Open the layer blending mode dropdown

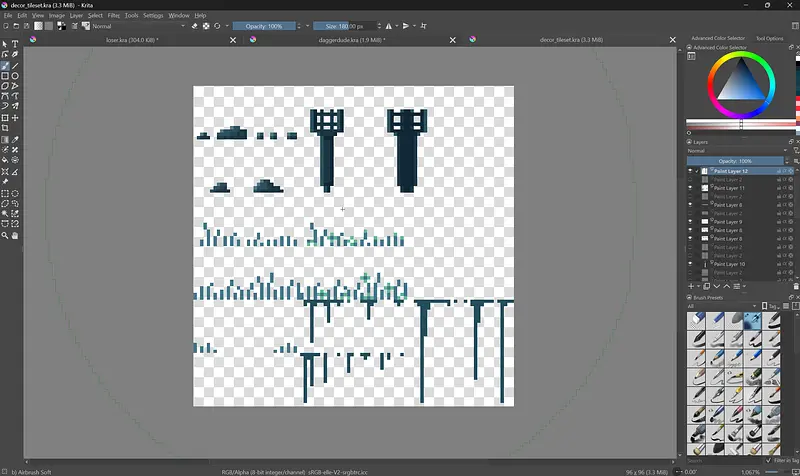735,151
